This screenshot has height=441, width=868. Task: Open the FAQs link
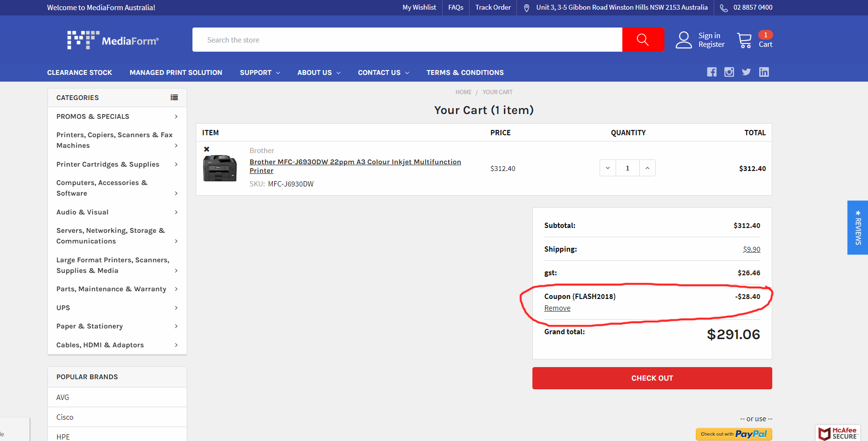tap(456, 7)
